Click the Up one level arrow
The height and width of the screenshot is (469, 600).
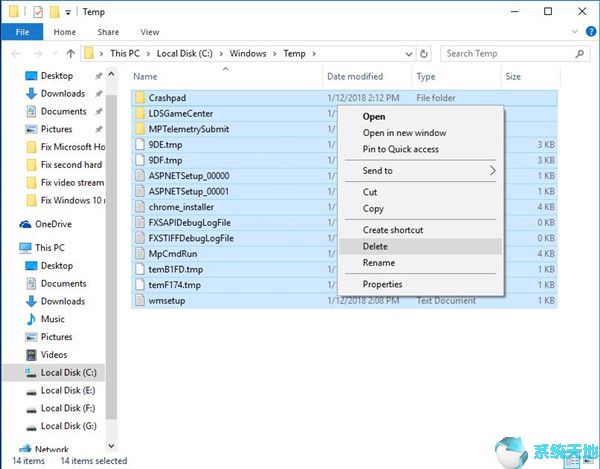click(x=70, y=53)
